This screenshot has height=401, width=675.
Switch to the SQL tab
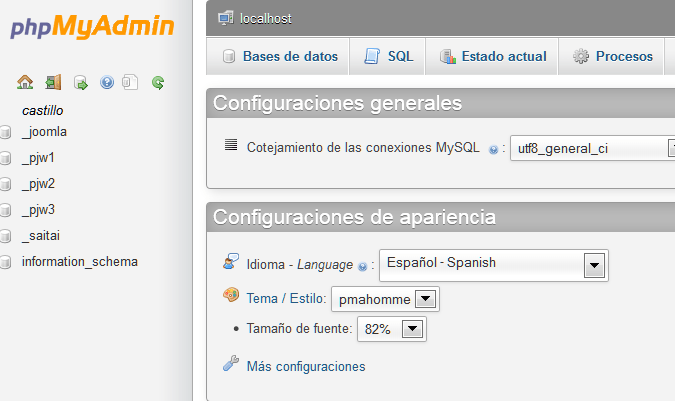pos(387,56)
